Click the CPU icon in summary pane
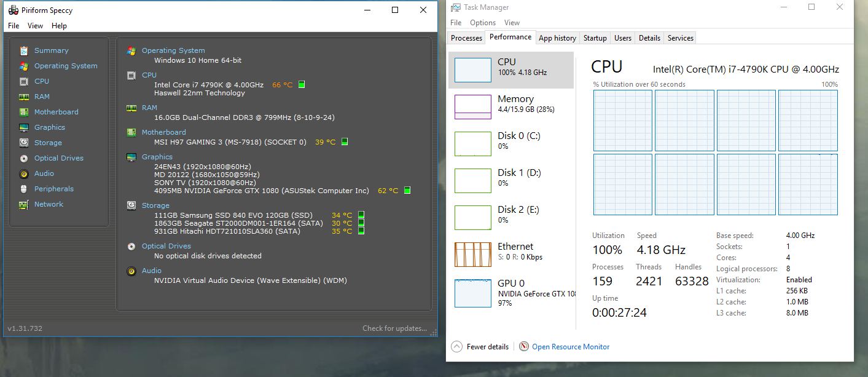The width and height of the screenshot is (868, 377). pyautogui.click(x=131, y=75)
